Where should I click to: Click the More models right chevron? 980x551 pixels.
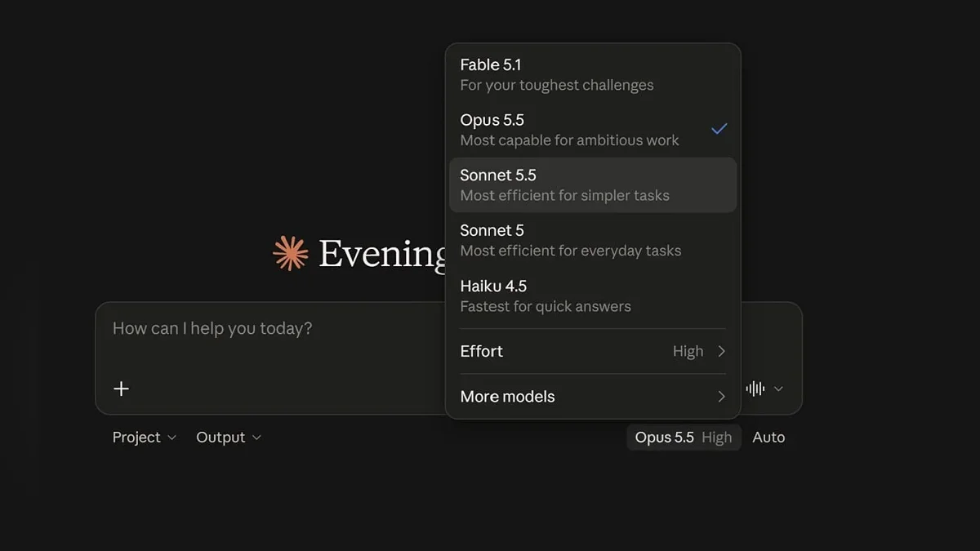pyautogui.click(x=721, y=397)
